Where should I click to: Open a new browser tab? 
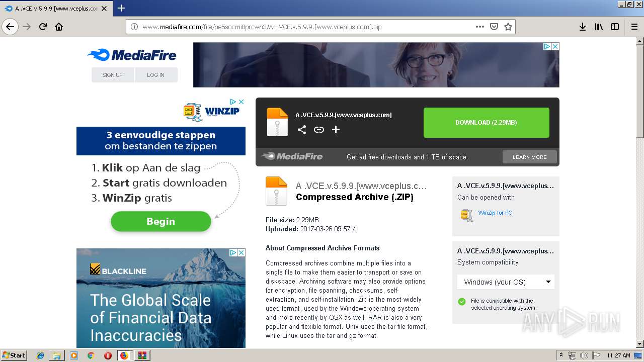121,8
